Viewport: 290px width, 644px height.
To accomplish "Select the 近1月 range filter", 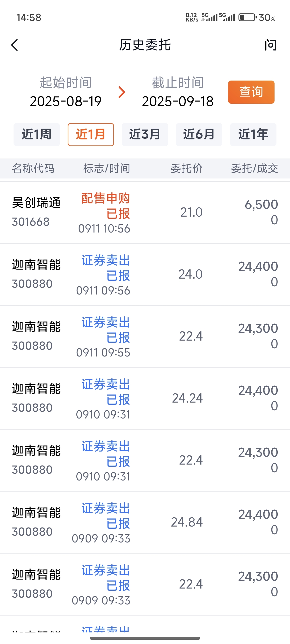I will (x=91, y=135).
